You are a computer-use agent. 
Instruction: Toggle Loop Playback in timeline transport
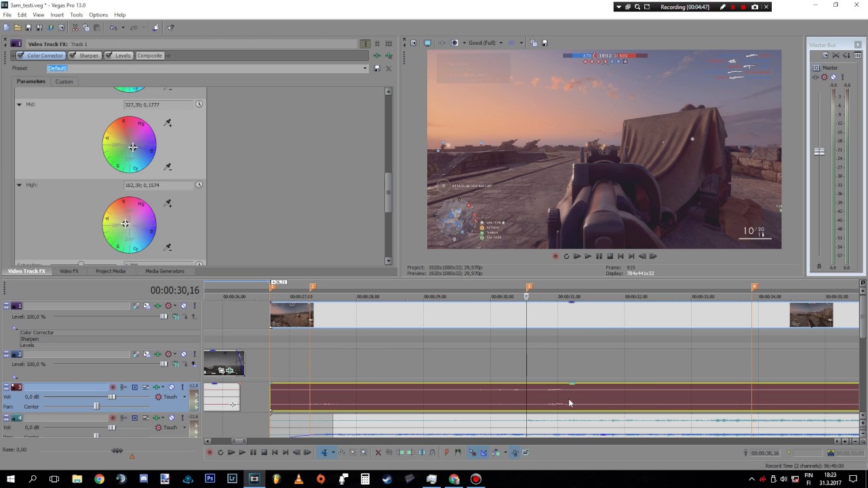(x=220, y=453)
